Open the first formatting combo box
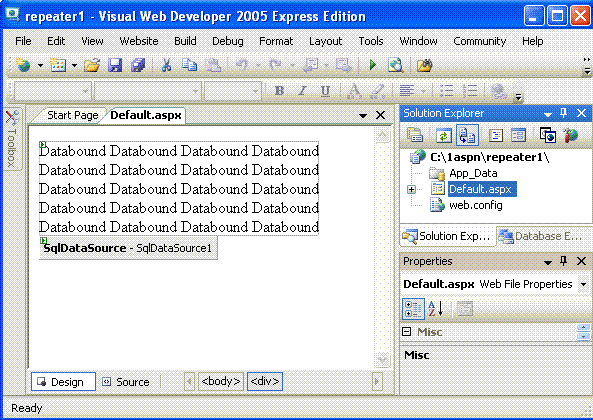The height and width of the screenshot is (420, 593). pos(53,91)
